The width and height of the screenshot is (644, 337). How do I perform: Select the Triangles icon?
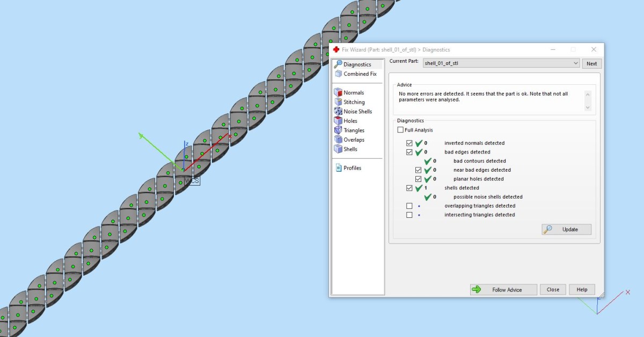(338, 130)
